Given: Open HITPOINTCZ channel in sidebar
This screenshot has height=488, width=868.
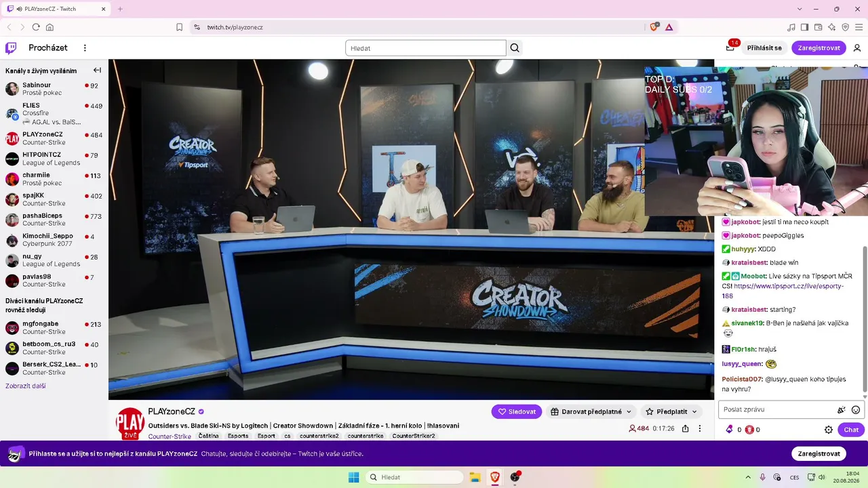Looking at the screenshot, I should [54, 159].
